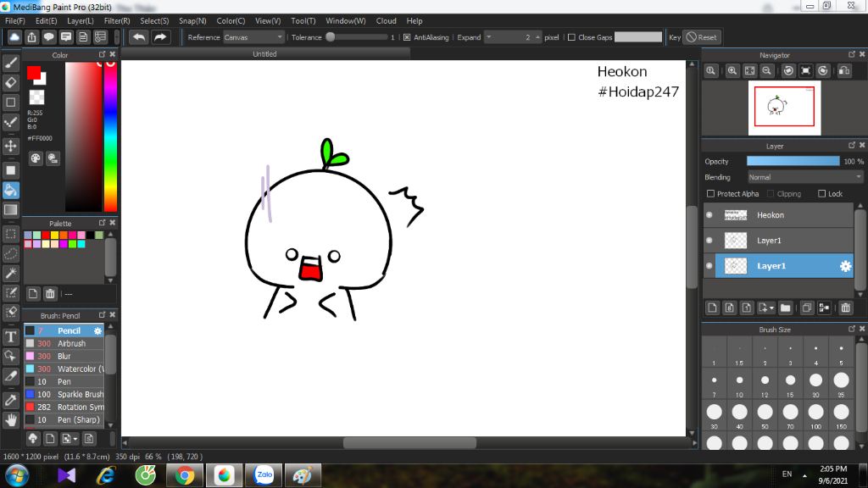Screen dimensions: 868x488
Task: Select the Brush tool in left toolbar
Action: (x=10, y=63)
